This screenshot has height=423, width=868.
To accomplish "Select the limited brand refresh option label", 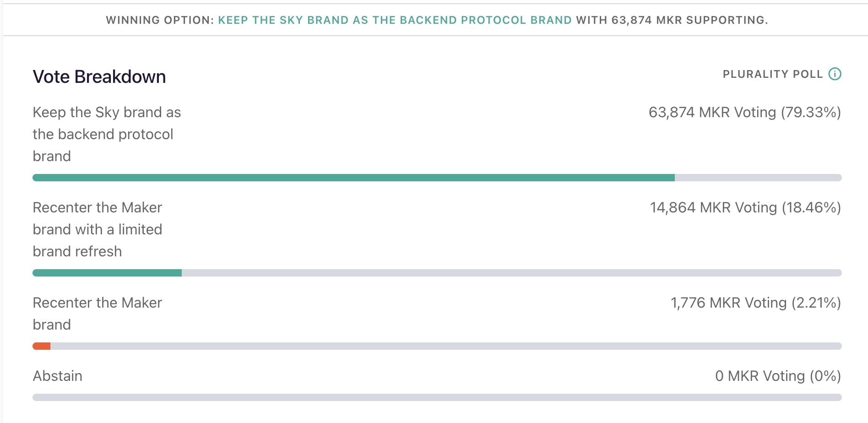I will coord(98,229).
